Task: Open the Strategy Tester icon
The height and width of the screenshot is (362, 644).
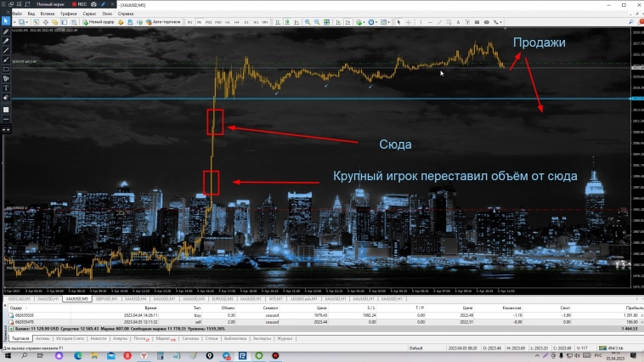Action: pos(74,22)
